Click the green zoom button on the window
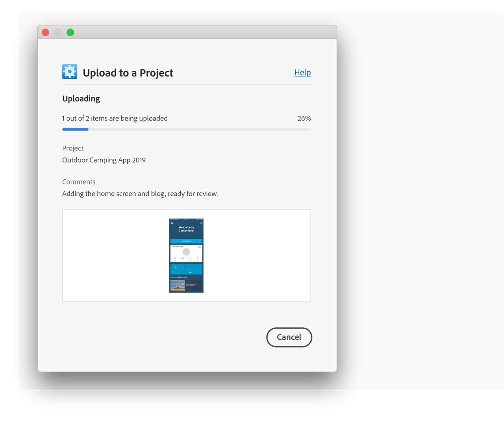The width and height of the screenshot is (504, 422). point(70,32)
